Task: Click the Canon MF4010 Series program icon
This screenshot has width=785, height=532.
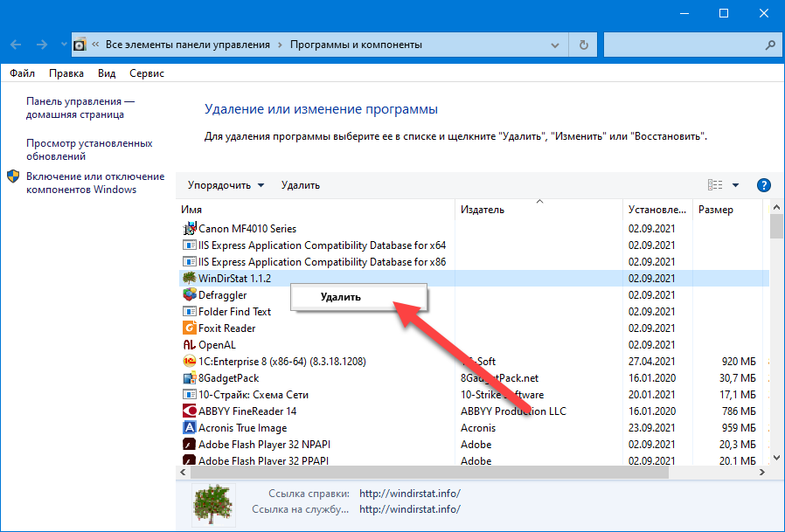Action: (189, 228)
